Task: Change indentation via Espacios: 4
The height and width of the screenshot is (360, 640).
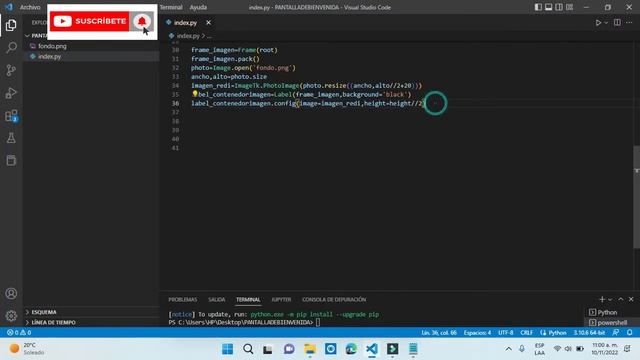Action: point(477,333)
